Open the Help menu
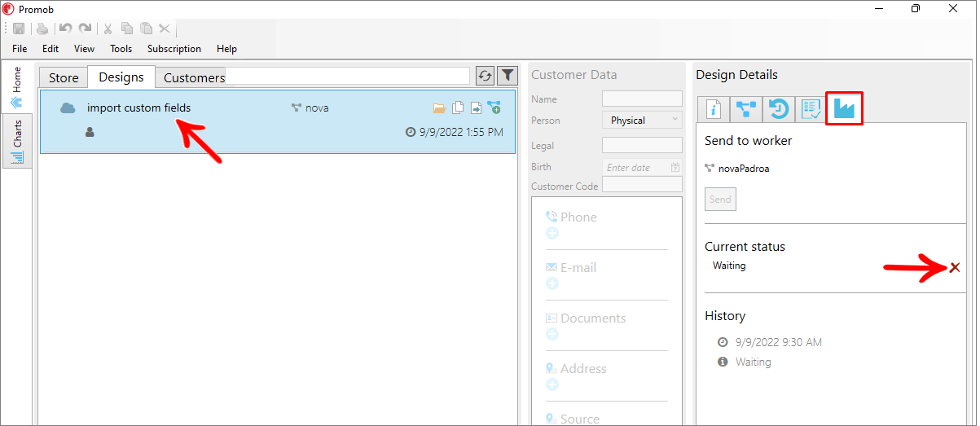The image size is (980, 426). click(x=227, y=49)
